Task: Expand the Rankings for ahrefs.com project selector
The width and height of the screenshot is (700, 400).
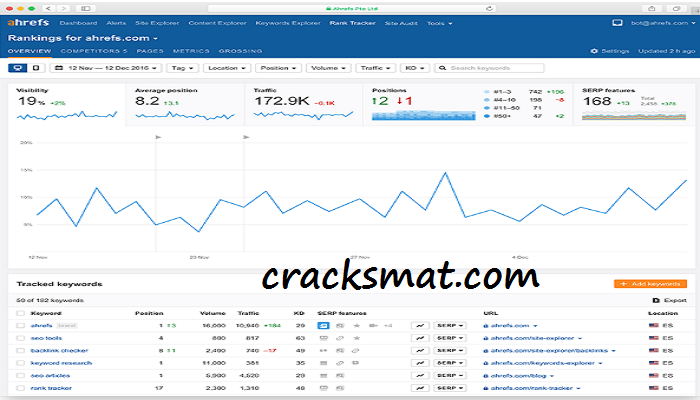Action: click(83, 38)
